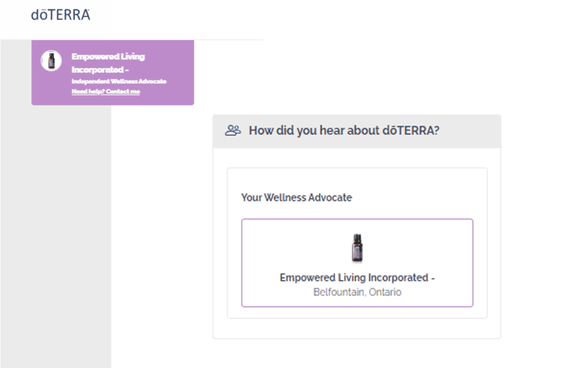This screenshot has width=588, height=368.
Task: Click the Independent Wellness Advocate label
Action: tap(118, 81)
